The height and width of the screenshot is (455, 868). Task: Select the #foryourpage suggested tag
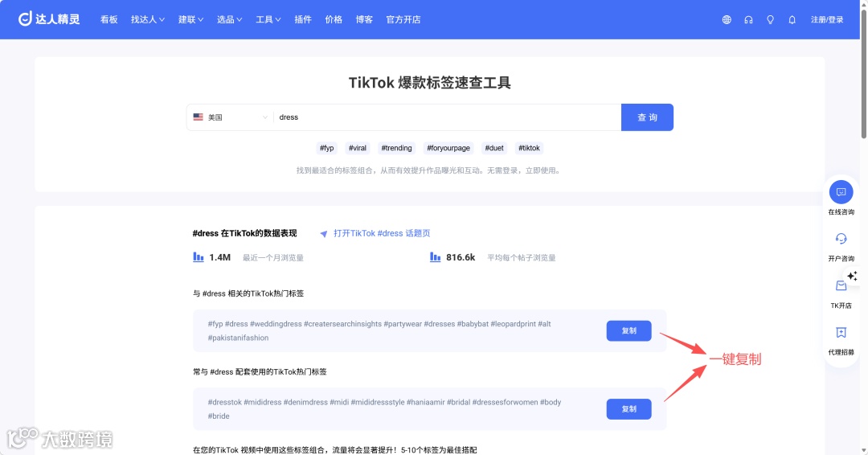coord(448,148)
